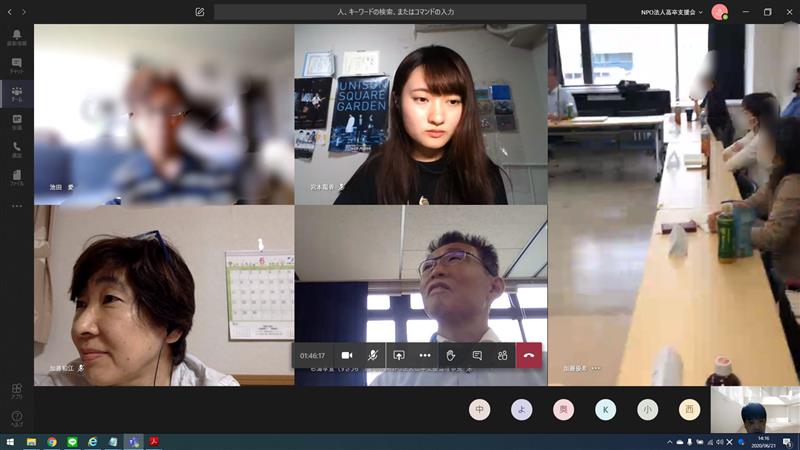Image resolution: width=800 pixels, height=450 pixels.
Task: Open the more actions ellipsis in the meeting toolbar
Action: (x=425, y=355)
